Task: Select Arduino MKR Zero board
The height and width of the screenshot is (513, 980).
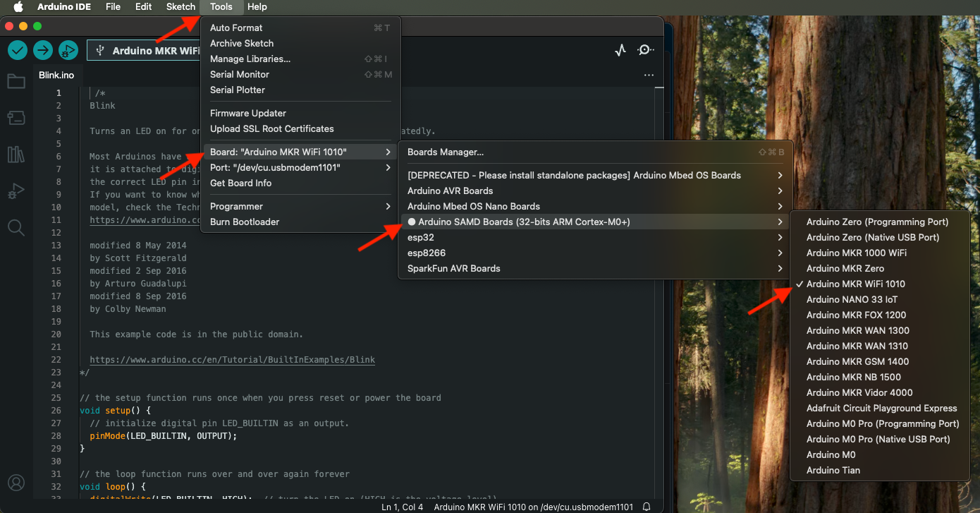Action: coord(880,268)
